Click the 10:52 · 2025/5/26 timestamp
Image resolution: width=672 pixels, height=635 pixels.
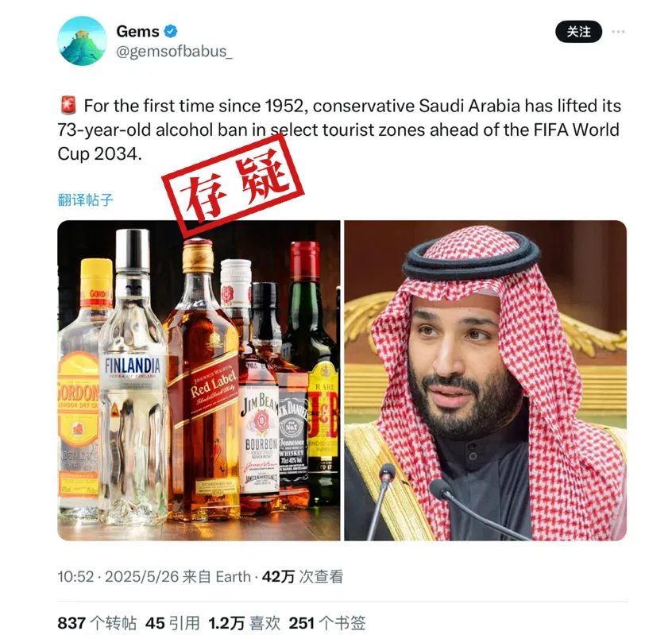(x=118, y=577)
